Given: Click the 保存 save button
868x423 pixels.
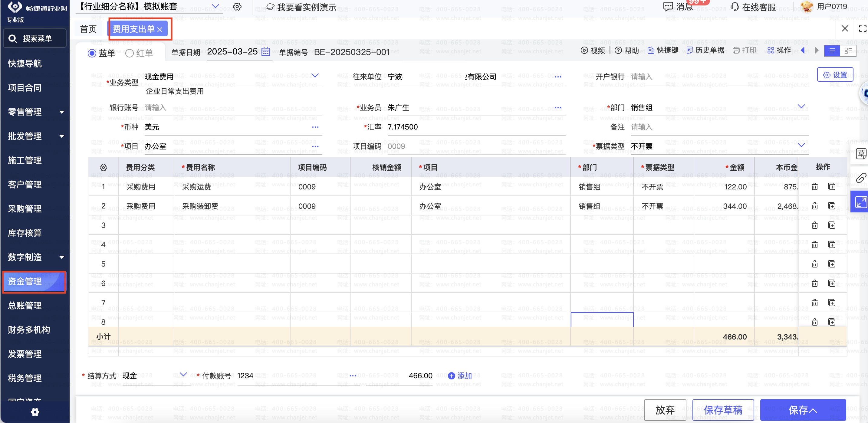Looking at the screenshot, I should coord(803,410).
